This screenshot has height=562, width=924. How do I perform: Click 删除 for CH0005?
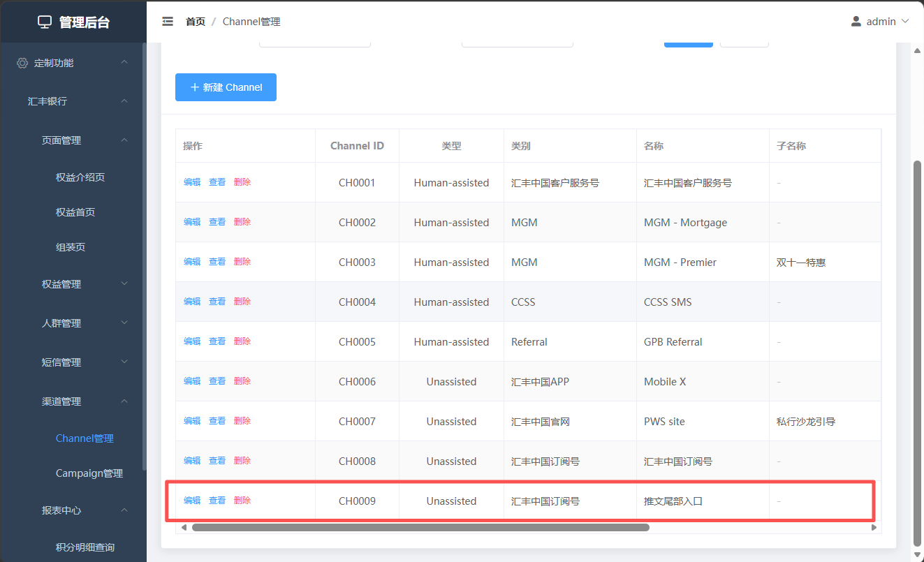coord(242,341)
